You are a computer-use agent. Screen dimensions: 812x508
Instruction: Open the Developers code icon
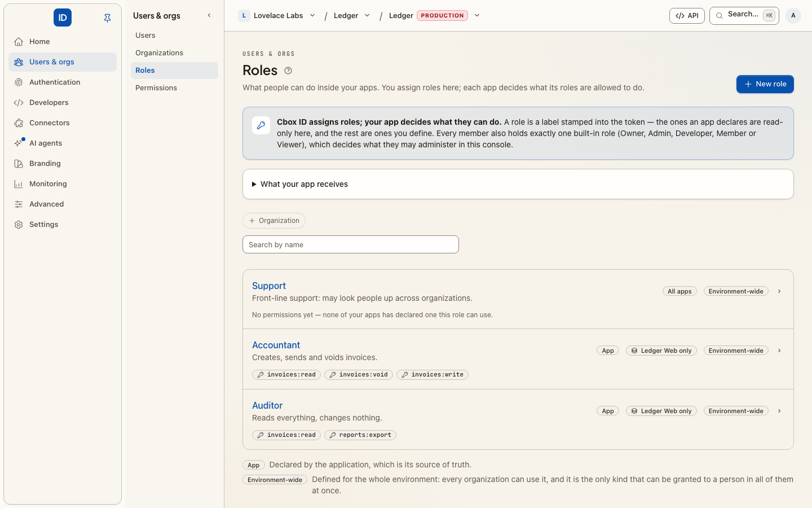(19, 103)
